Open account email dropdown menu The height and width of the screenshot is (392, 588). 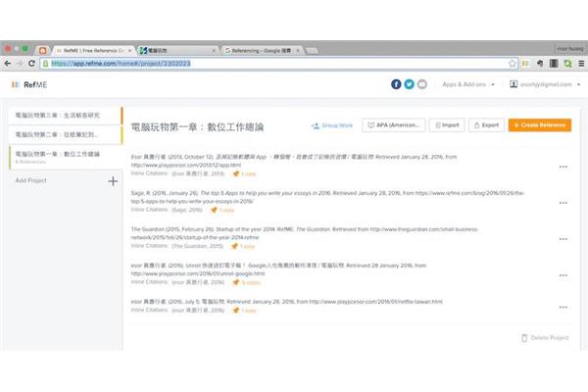545,84
